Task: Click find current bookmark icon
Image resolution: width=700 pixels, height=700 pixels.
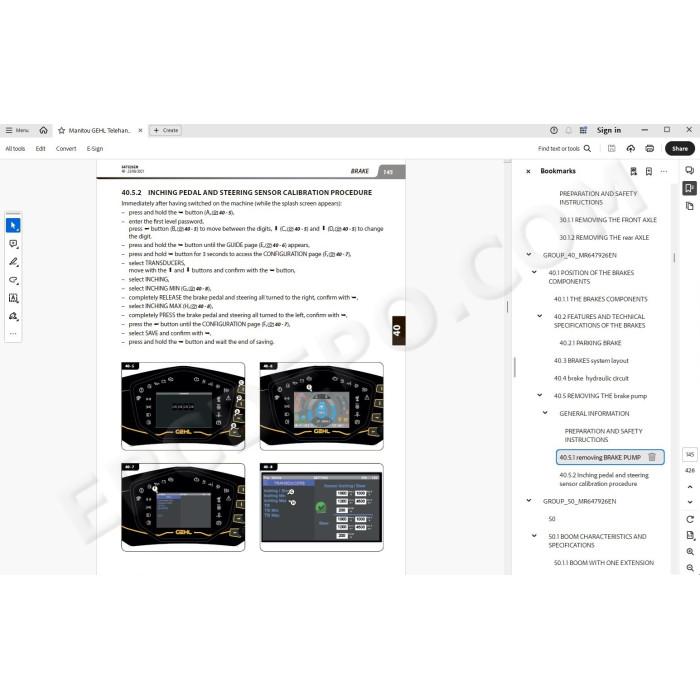Action: coord(633,171)
